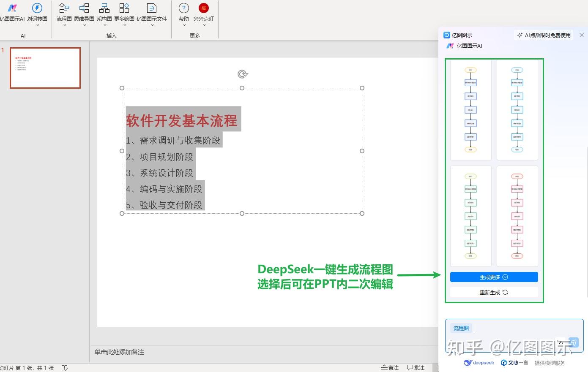Expand the 亿图图示文件 dropdown arrow

(152, 25)
